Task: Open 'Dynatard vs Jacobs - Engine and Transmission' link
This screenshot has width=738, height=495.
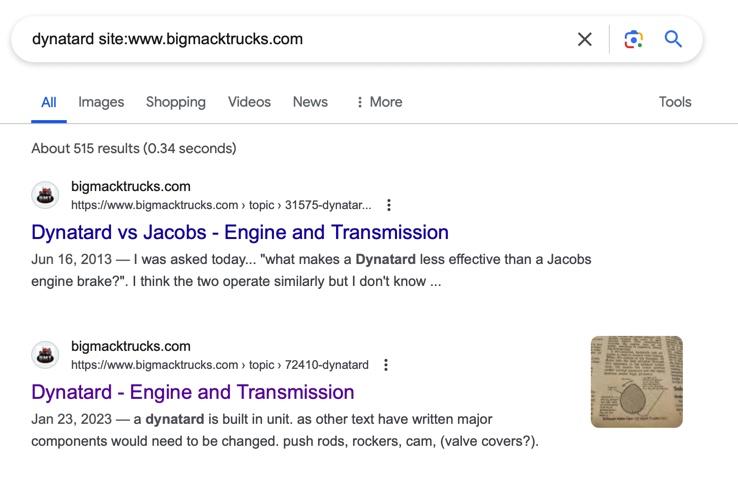Action: coord(240,232)
